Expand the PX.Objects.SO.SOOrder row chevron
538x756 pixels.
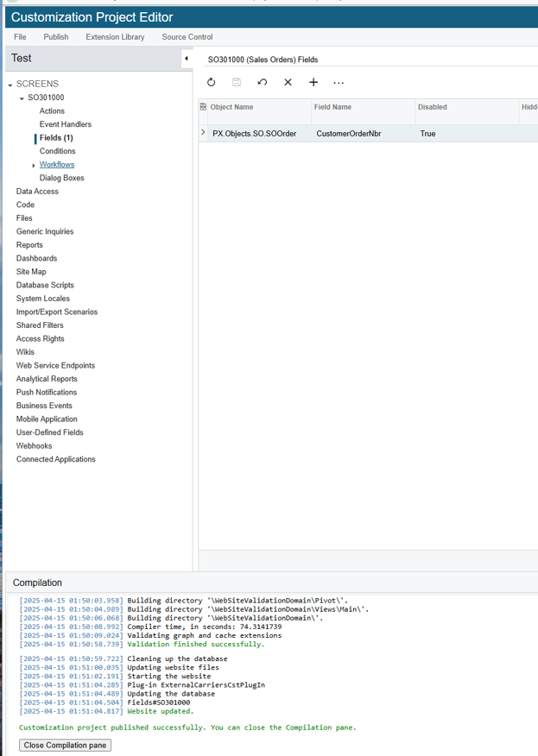[x=203, y=133]
